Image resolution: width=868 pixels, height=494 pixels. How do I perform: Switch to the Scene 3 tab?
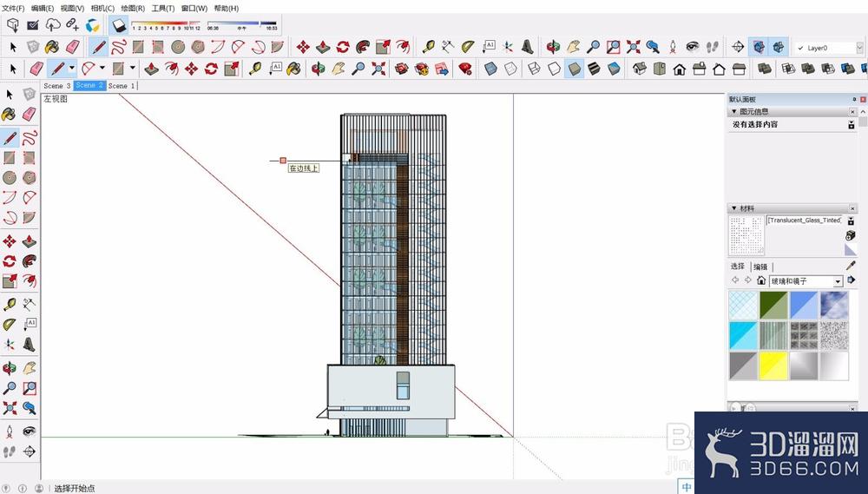[57, 86]
